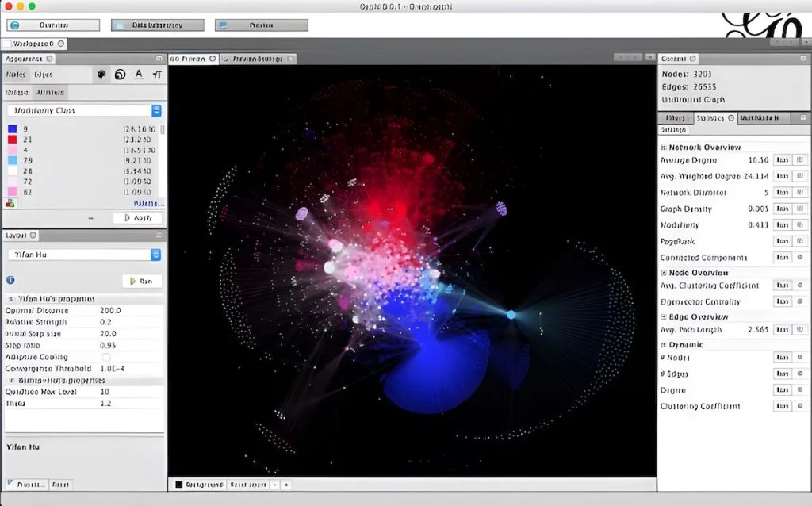Viewport: 812px width, 506px height.
Task: Click the zoom-in '+' icon on bottom status bar
Action: [x=286, y=485]
